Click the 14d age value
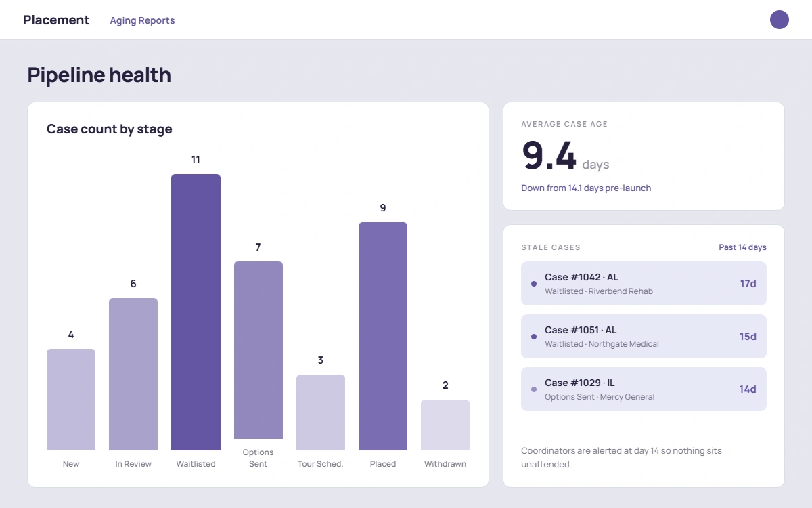Viewport: 812px width, 508px height. (748, 389)
